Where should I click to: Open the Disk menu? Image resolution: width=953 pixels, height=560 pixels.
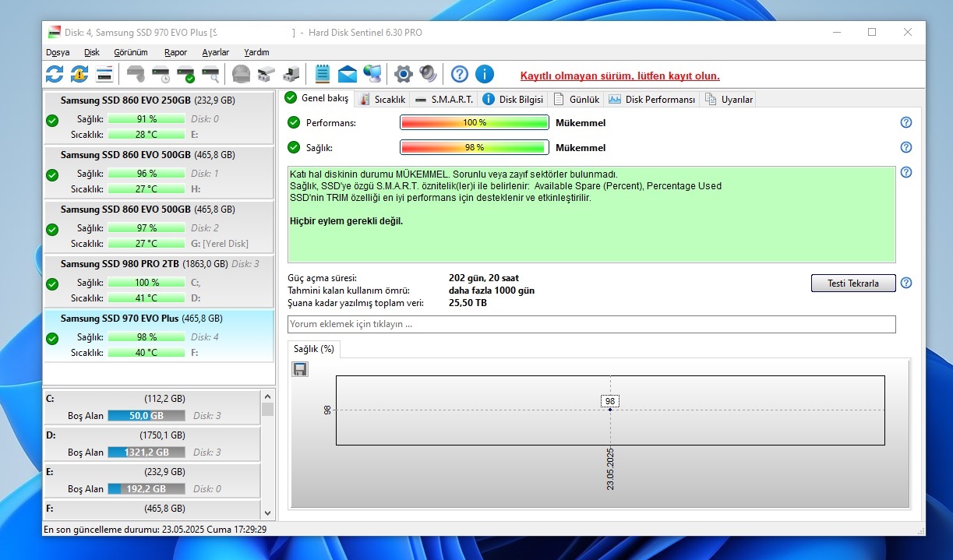(x=92, y=52)
